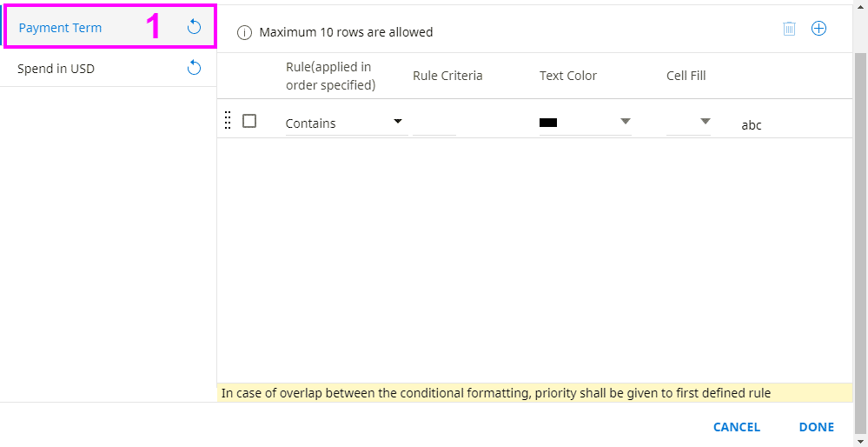
Task: Click the delete rule trash icon
Action: coord(789,29)
